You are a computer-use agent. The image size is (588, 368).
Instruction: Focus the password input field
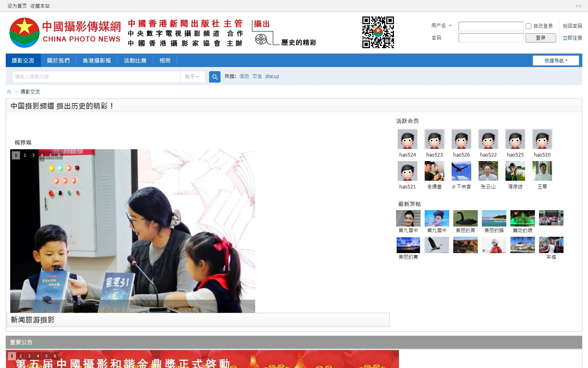tap(491, 38)
